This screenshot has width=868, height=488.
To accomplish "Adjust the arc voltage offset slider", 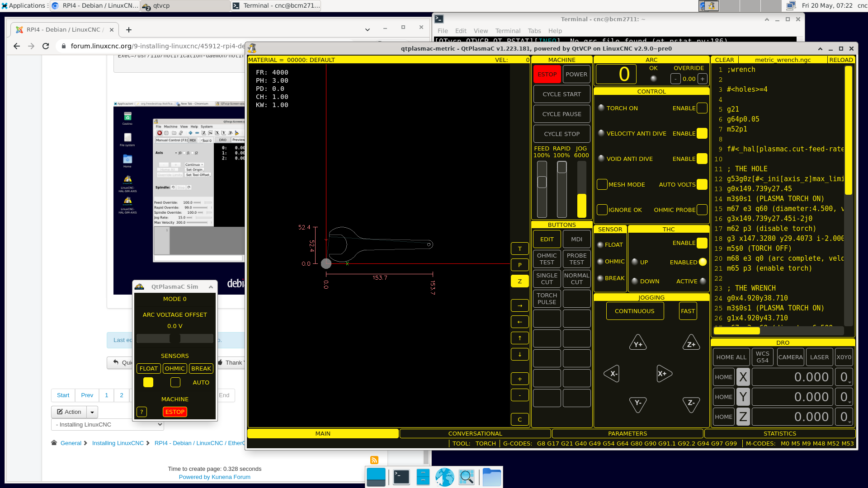I will point(175,338).
